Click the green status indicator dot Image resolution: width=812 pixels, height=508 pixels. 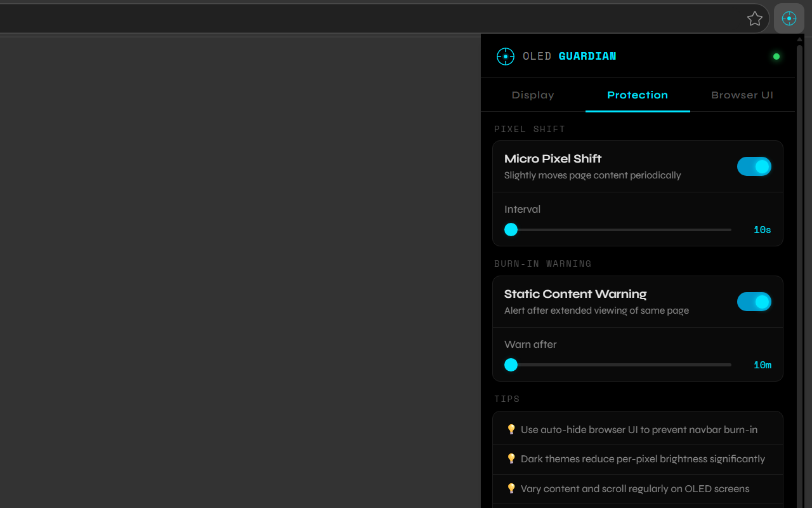(x=776, y=57)
